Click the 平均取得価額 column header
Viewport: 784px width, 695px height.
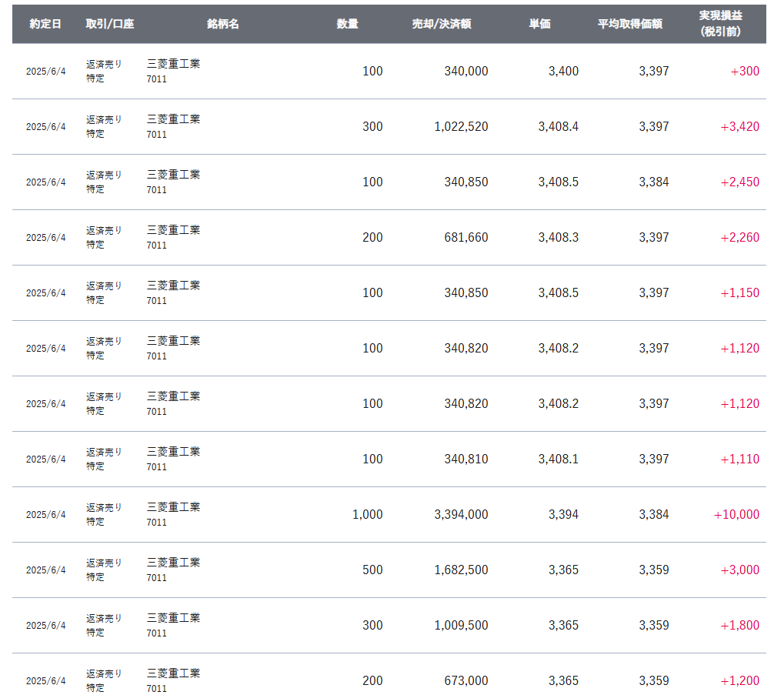pyautogui.click(x=630, y=24)
